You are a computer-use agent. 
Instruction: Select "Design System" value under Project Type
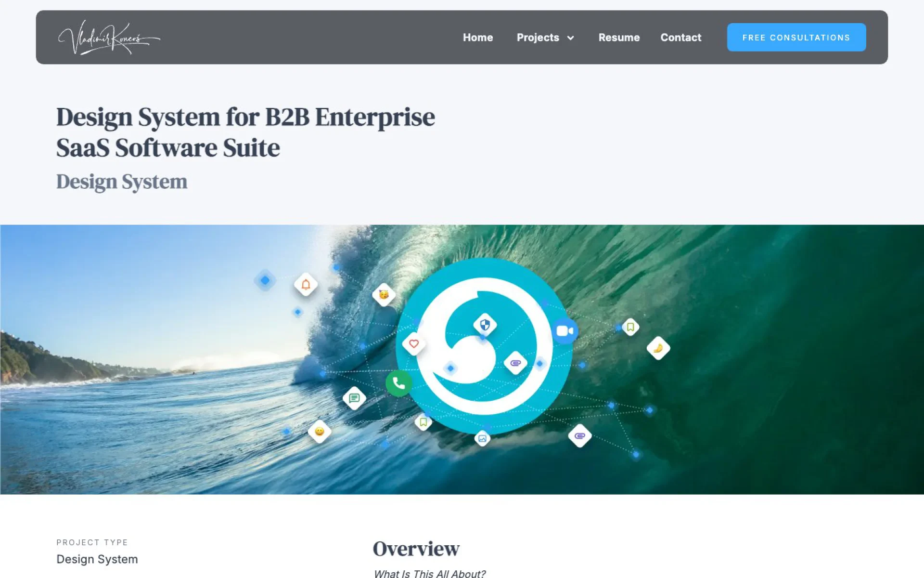tap(97, 559)
